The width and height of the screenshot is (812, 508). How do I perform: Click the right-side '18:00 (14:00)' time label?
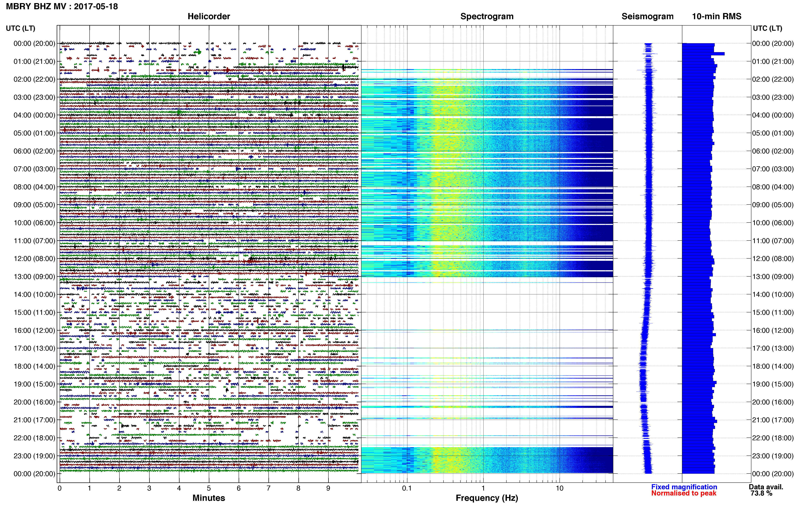click(773, 366)
